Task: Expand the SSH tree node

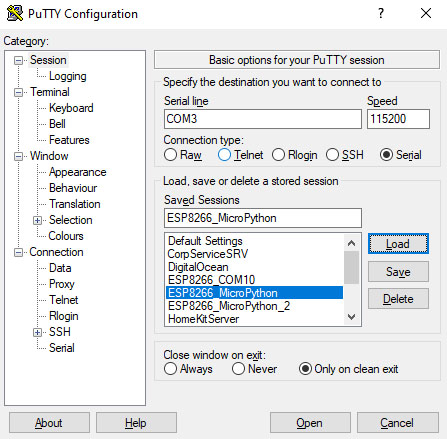Action: 37,332
